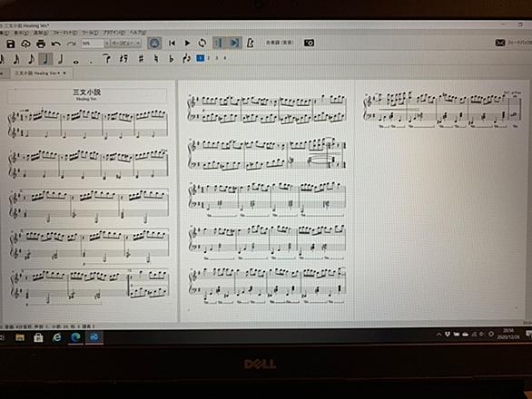
Task: Click the third page of the score
Action: click(442, 200)
